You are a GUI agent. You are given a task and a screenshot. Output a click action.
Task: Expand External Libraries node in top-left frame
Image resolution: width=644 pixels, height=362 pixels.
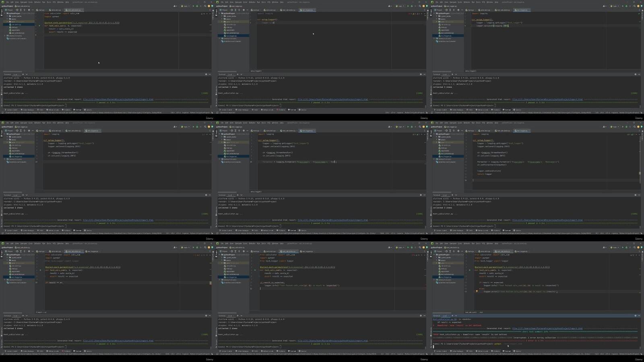click(5, 36)
